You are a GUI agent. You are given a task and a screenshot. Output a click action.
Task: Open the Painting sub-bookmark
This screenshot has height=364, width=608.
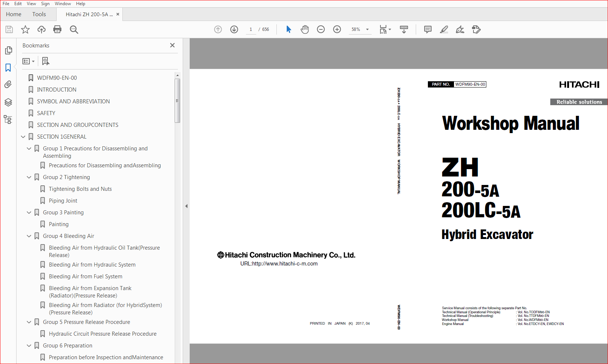(x=58, y=224)
